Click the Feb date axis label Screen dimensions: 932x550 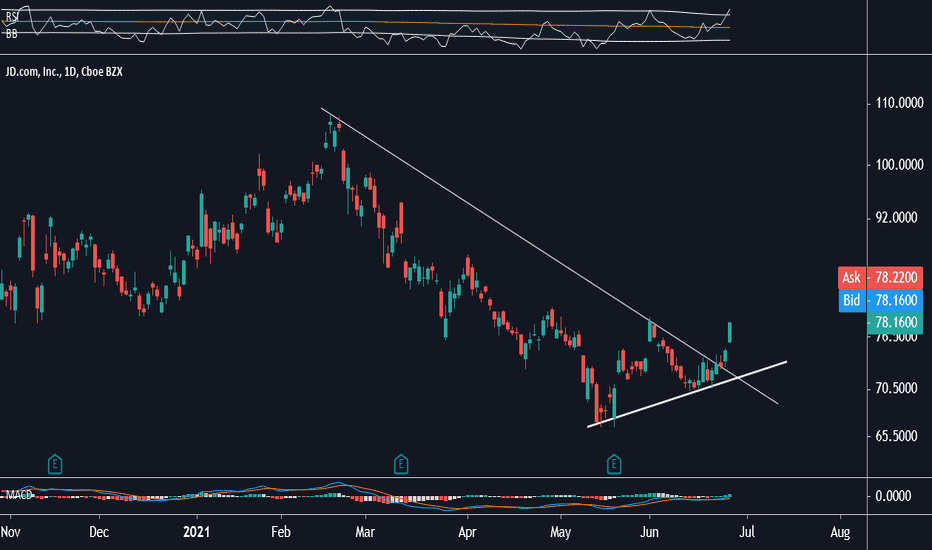[x=281, y=532]
